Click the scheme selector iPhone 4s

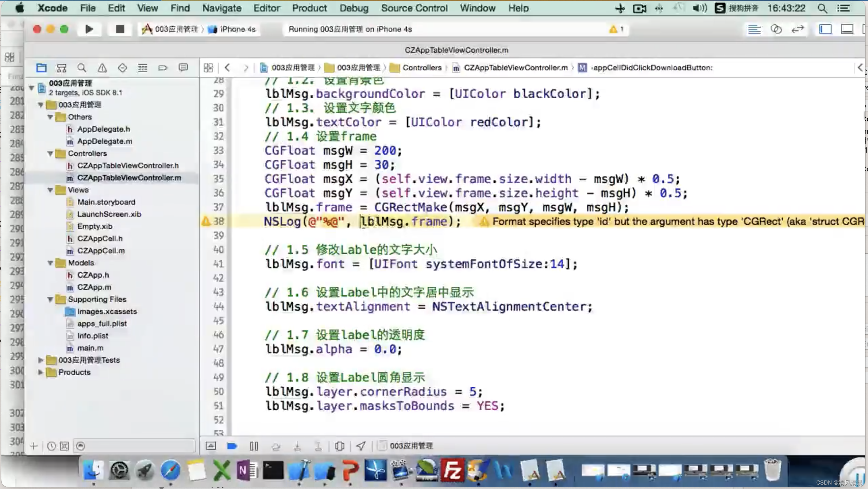point(237,29)
